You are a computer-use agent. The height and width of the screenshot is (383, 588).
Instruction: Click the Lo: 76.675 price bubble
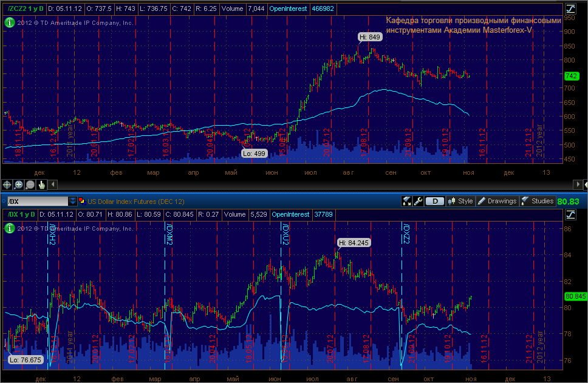point(26,360)
